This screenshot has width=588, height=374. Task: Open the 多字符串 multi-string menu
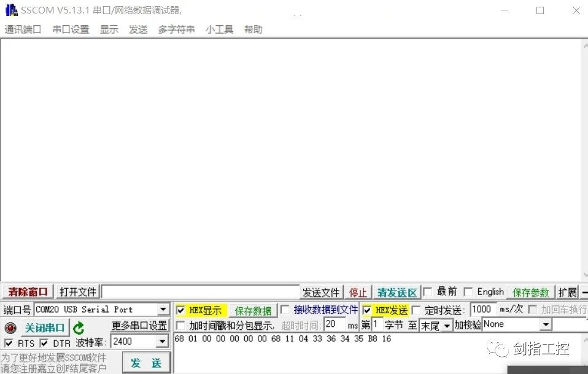(177, 29)
